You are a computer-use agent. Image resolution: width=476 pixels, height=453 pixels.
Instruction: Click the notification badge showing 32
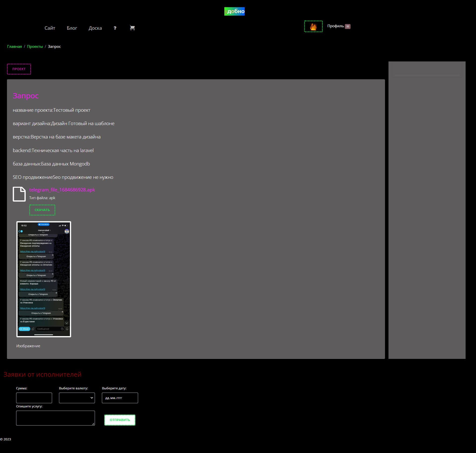point(348,27)
